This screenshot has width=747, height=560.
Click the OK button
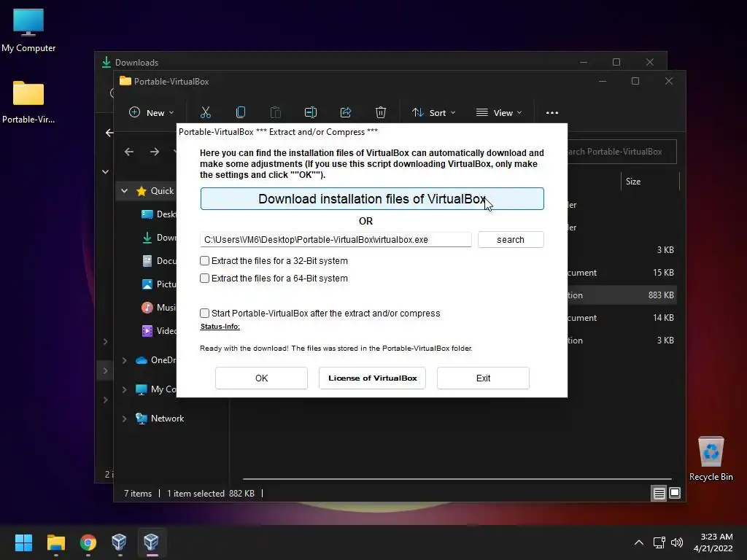pyautogui.click(x=261, y=378)
